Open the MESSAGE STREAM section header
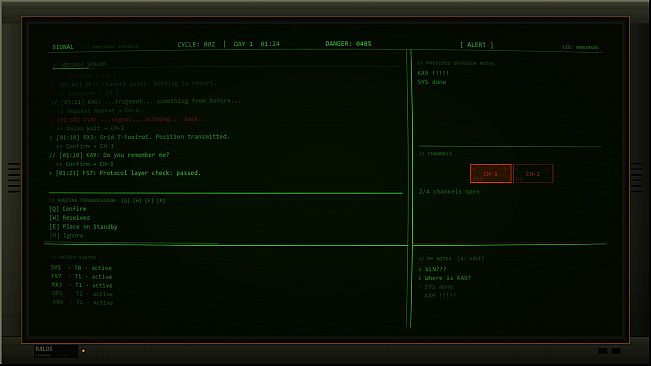The height and width of the screenshot is (366, 651). tap(79, 64)
